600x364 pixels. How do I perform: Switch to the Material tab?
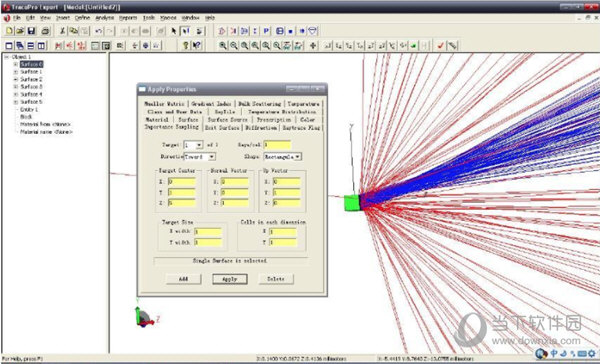pos(157,119)
